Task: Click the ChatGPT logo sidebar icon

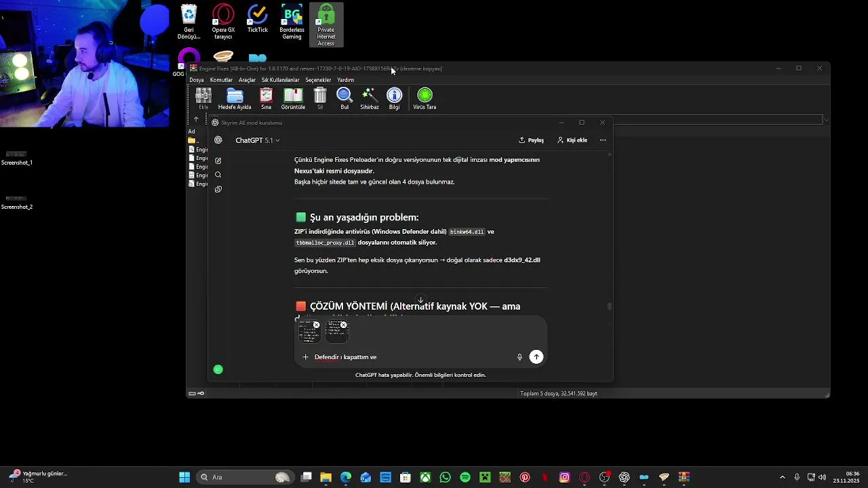Action: 218,140
